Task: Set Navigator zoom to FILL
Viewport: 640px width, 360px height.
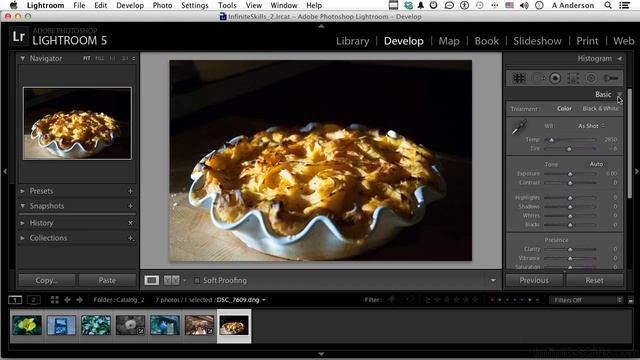Action: point(99,59)
